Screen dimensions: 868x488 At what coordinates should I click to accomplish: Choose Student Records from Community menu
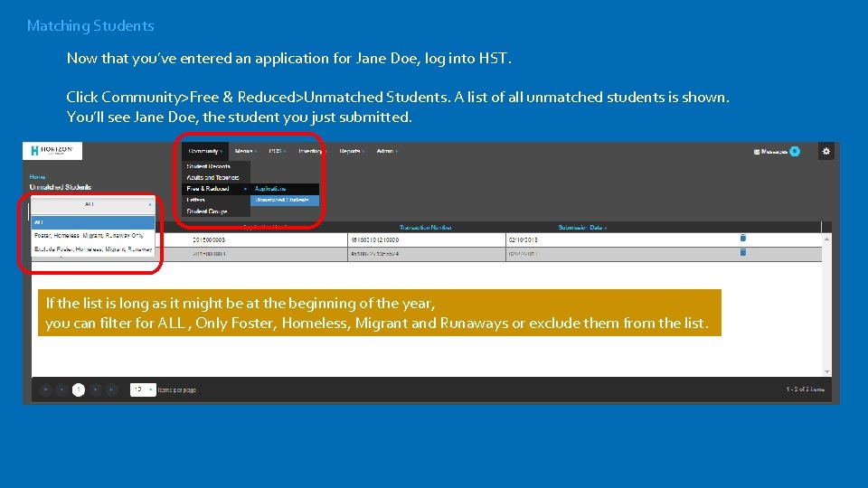coord(216,166)
